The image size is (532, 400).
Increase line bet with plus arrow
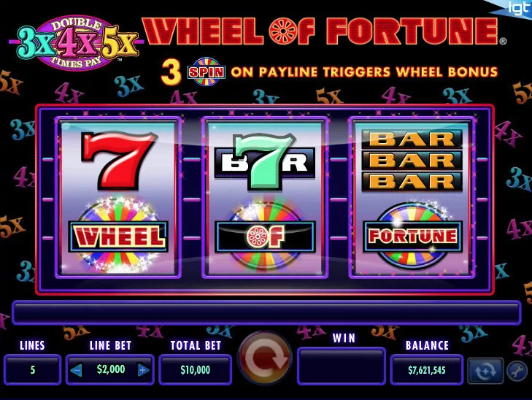[144, 370]
